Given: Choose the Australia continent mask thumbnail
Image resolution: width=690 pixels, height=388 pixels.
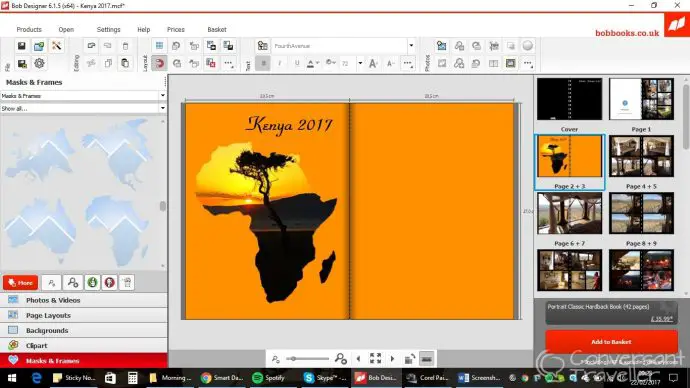Looking at the screenshot, I should click(x=40, y=230).
